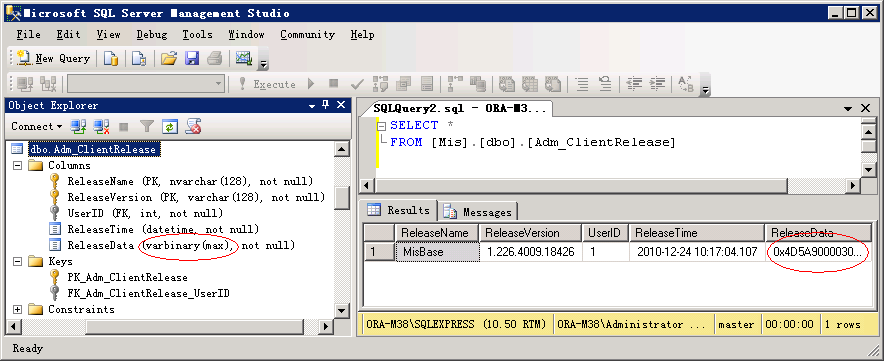
Task: Click the Cancel Executing Query stop icon
Action: [334, 83]
